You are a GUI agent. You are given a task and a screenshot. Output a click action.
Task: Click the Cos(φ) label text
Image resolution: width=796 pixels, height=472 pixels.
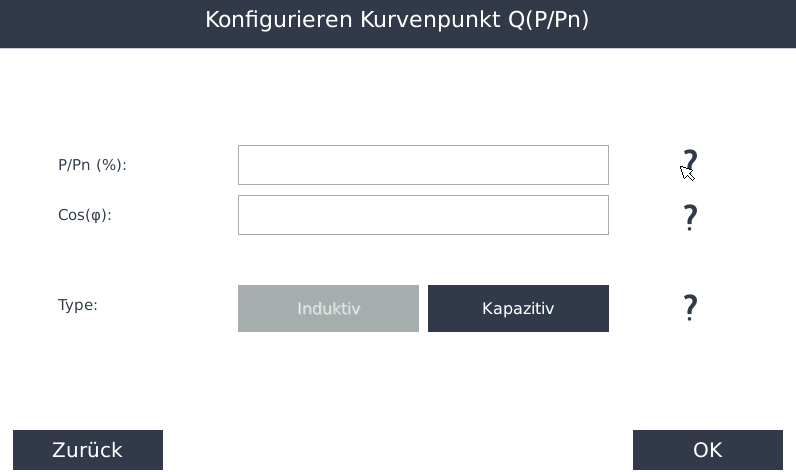click(x=85, y=215)
